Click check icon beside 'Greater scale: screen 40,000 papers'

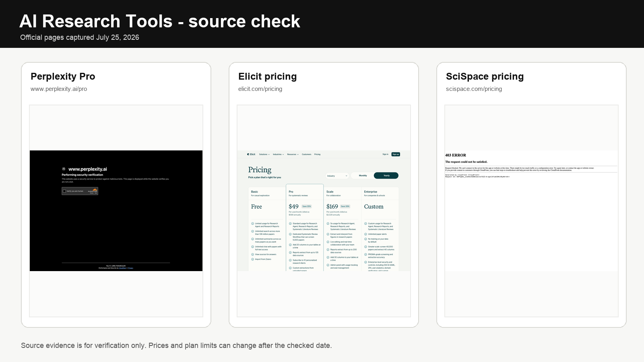pyautogui.click(x=365, y=247)
